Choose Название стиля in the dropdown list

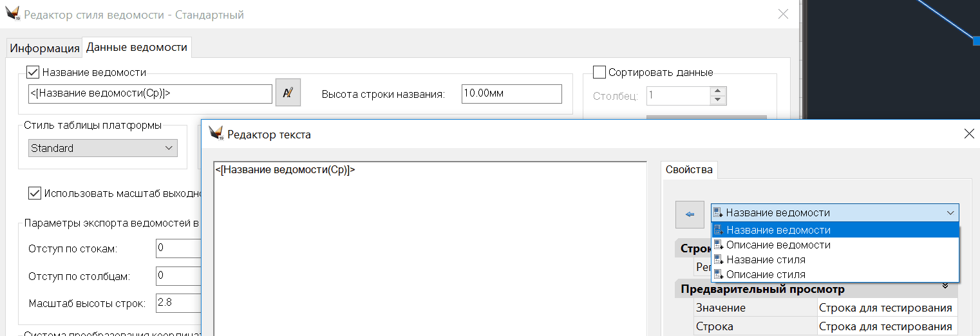tap(766, 260)
